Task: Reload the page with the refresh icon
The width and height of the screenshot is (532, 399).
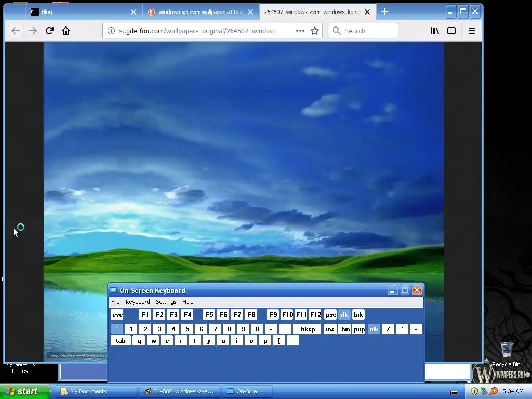Action: click(49, 31)
